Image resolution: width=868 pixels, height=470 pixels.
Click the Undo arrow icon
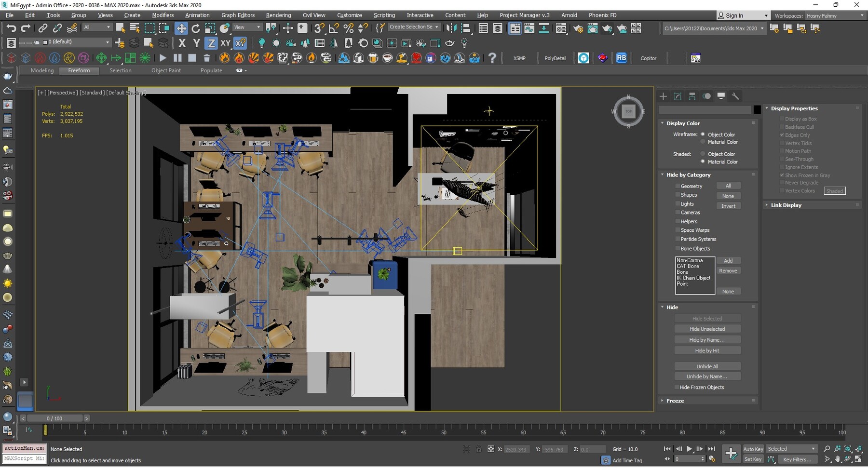[x=11, y=28]
